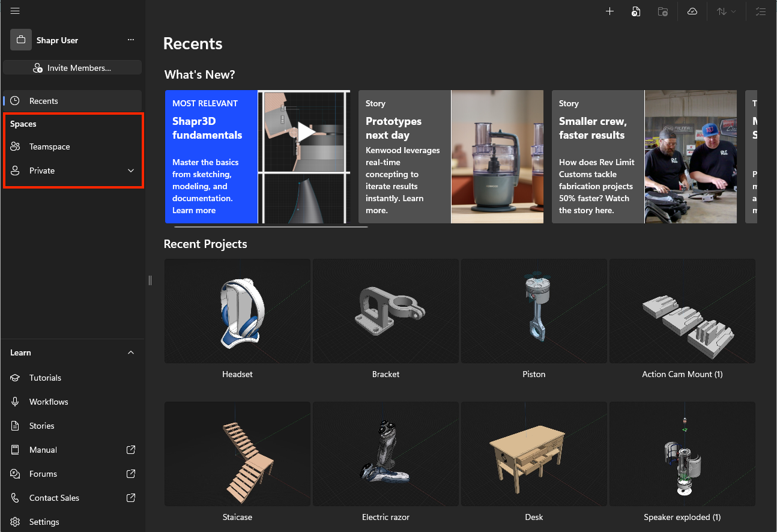Screen dimensions: 777x532
Task: Open Settings in the sidebar
Action: 73,522
